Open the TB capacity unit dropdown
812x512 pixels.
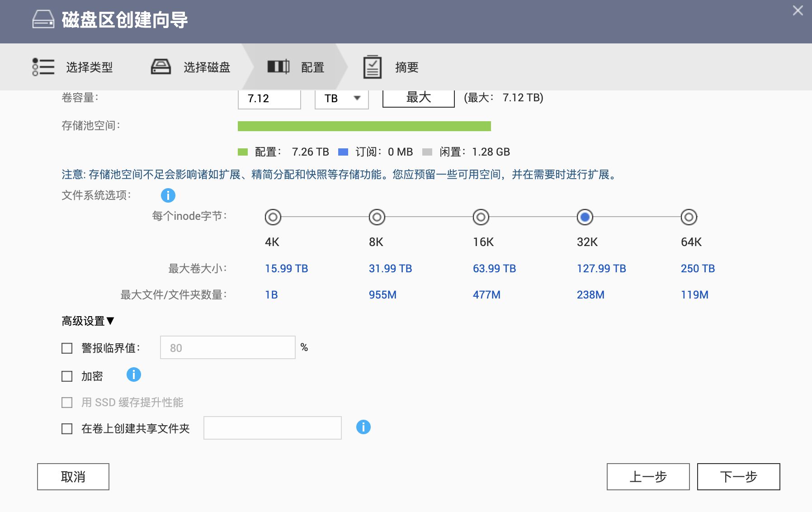[x=341, y=98]
